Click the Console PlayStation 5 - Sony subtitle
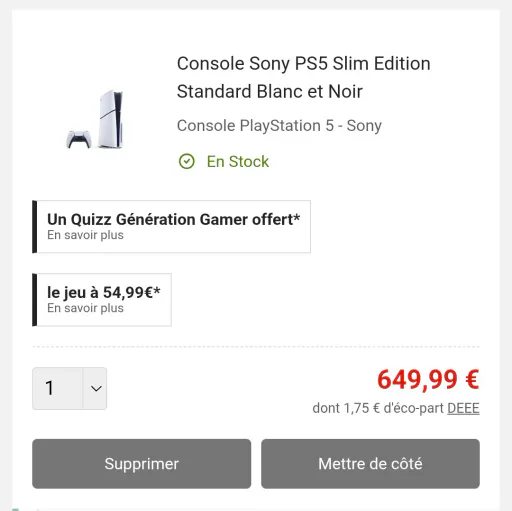This screenshot has width=512, height=511. click(x=279, y=126)
